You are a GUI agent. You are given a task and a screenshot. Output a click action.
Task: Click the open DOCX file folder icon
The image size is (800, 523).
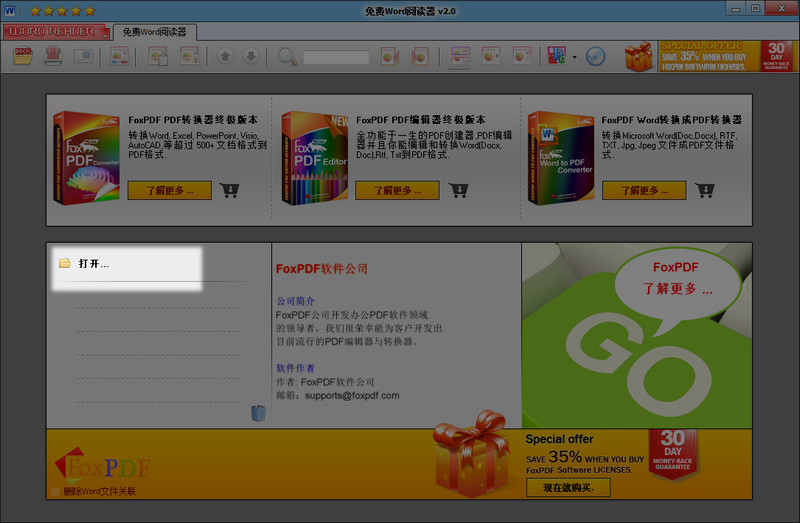[24, 55]
